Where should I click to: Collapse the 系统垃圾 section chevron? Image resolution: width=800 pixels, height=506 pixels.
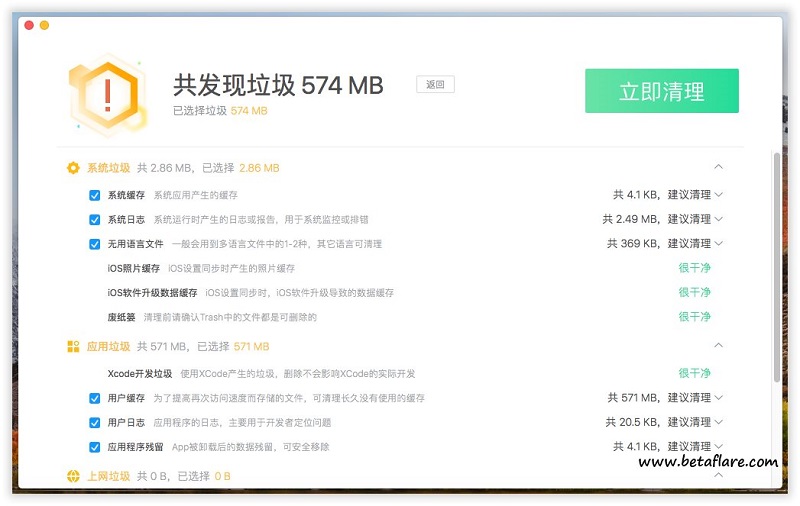pos(718,167)
